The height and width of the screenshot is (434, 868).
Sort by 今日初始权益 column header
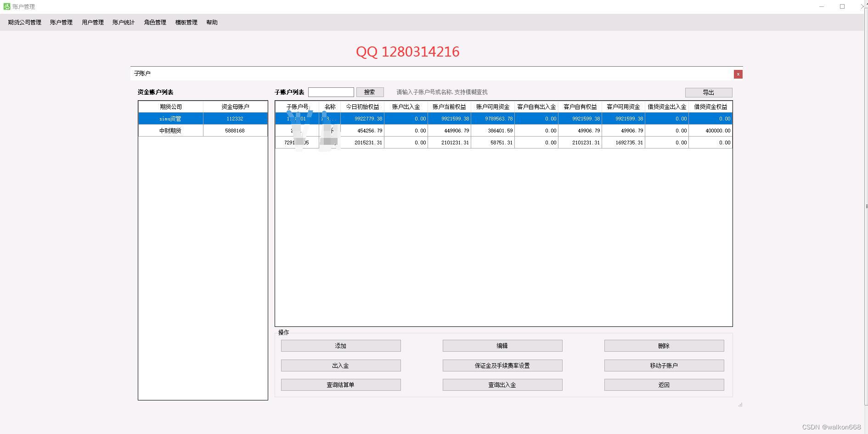362,107
